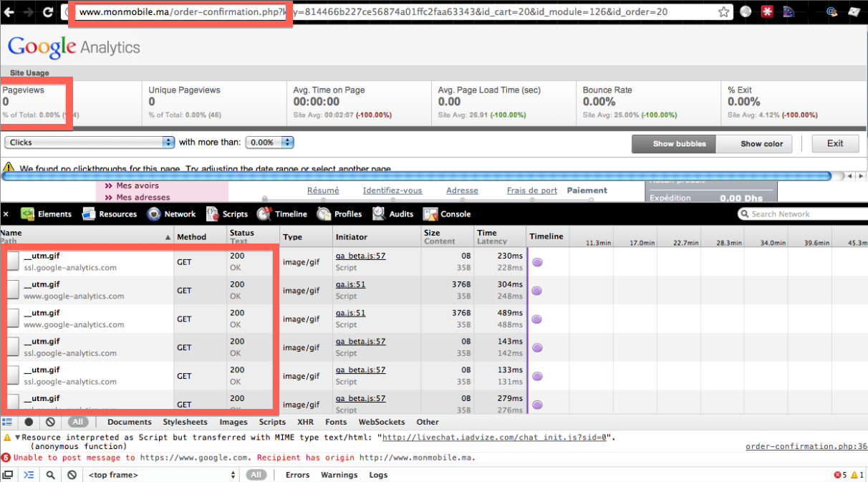
Task: Click the browser forward arrow
Action: pyautogui.click(x=29, y=11)
